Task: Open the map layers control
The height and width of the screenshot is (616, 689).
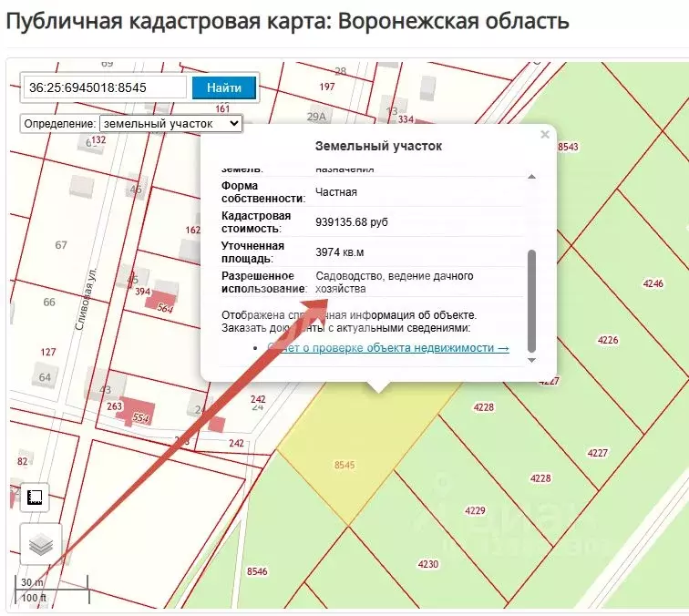Action: (41, 544)
